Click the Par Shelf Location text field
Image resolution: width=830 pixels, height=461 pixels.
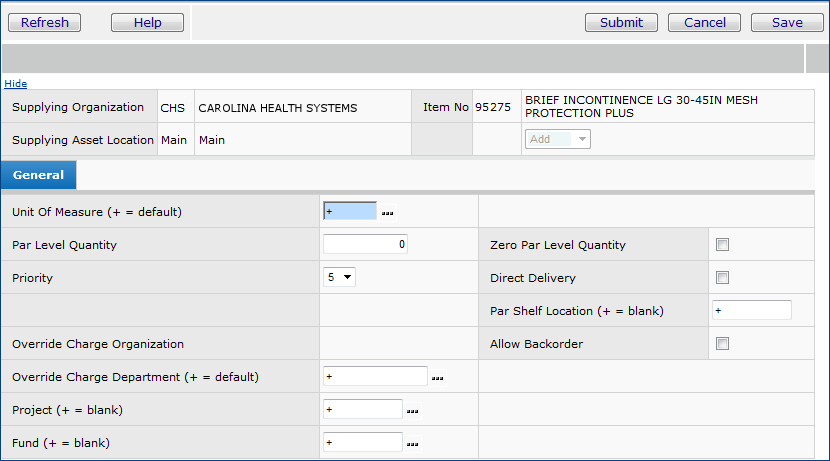pyautogui.click(x=751, y=311)
